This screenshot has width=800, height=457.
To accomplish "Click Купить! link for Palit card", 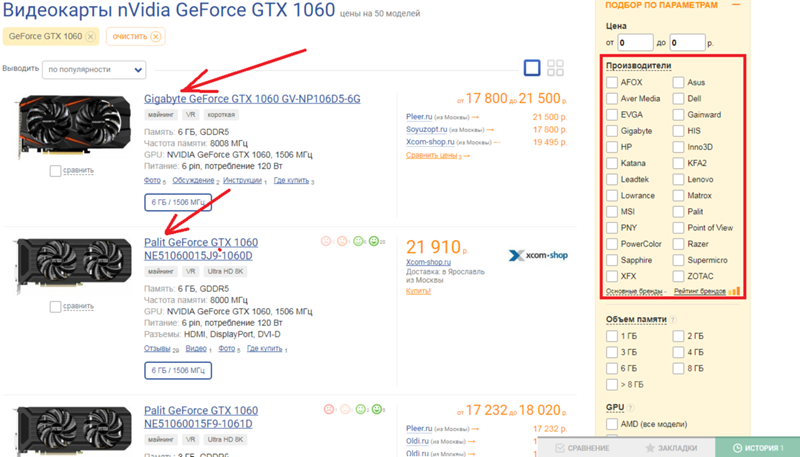I will coord(418,291).
